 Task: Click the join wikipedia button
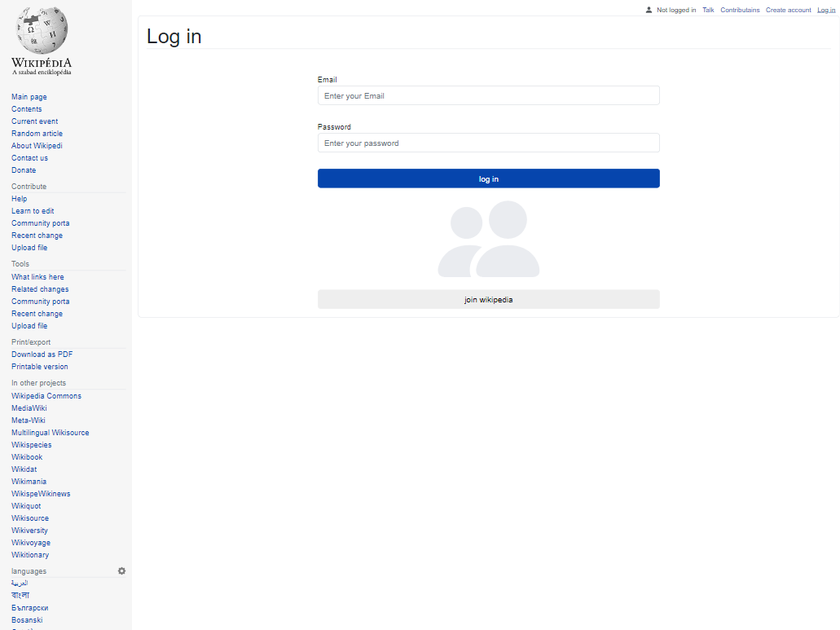pos(489,299)
